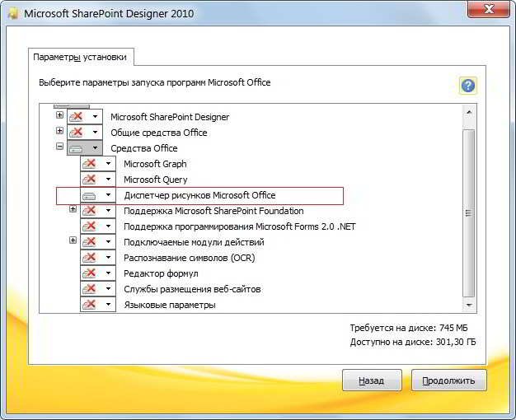Click install-state icon for Поддержка программирования Microsoft Forms
Screen dimensions: 516x420
coord(90,226)
